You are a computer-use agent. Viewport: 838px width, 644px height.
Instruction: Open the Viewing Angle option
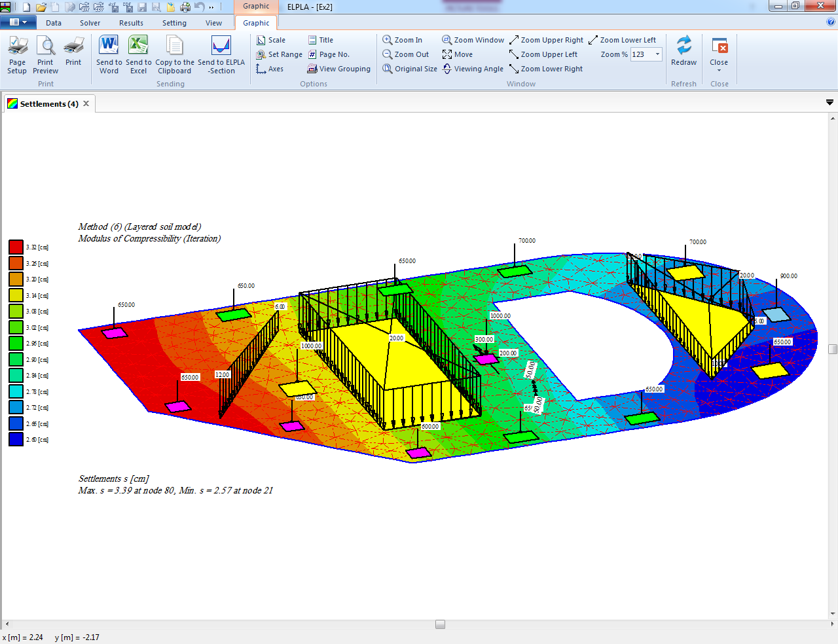pyautogui.click(x=473, y=69)
